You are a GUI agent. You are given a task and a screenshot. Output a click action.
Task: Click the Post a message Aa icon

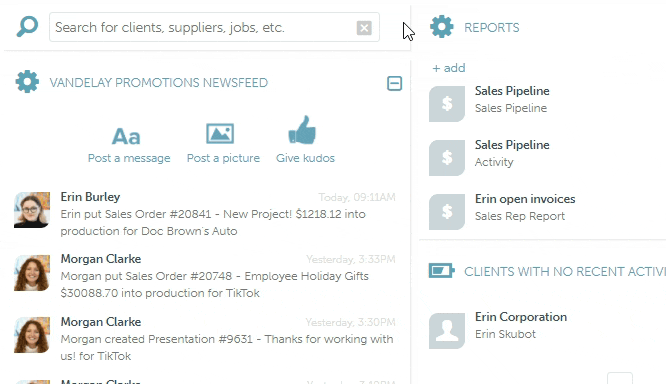pyautogui.click(x=126, y=136)
